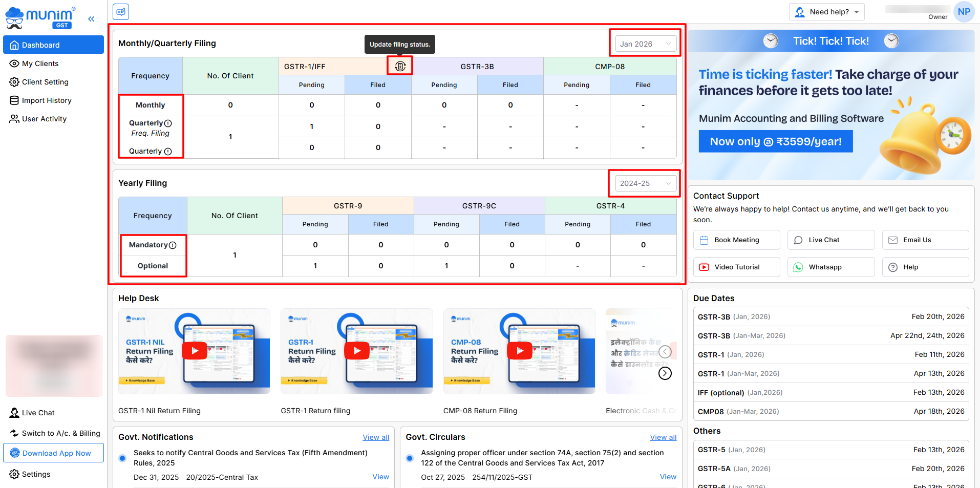The image size is (980, 488).
Task: Click the Quarterly Freq. Filing info icon
Action: pyautogui.click(x=168, y=123)
